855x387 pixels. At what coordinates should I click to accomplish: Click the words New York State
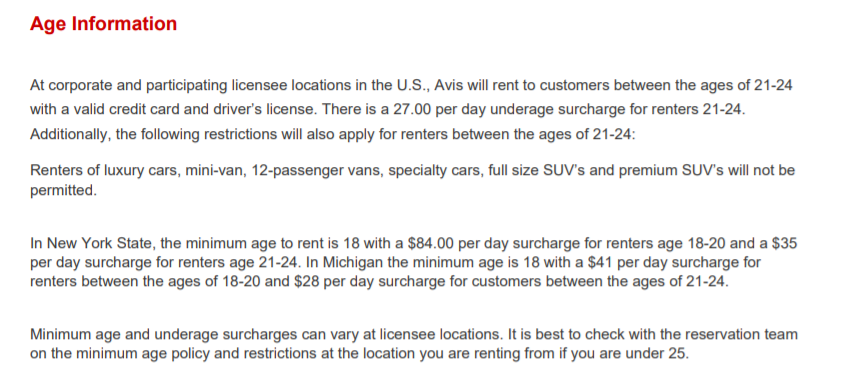[90, 243]
